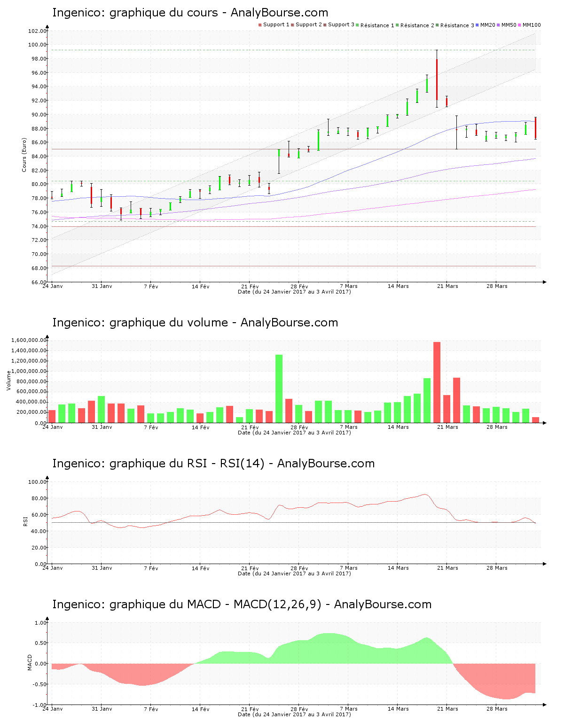Click the 'Cours (Euro)' vertical axis label

coord(24,155)
